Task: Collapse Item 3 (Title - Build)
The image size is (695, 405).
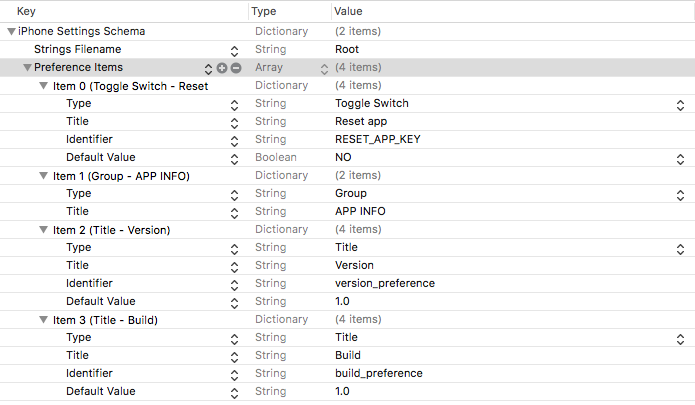Action: pos(43,320)
